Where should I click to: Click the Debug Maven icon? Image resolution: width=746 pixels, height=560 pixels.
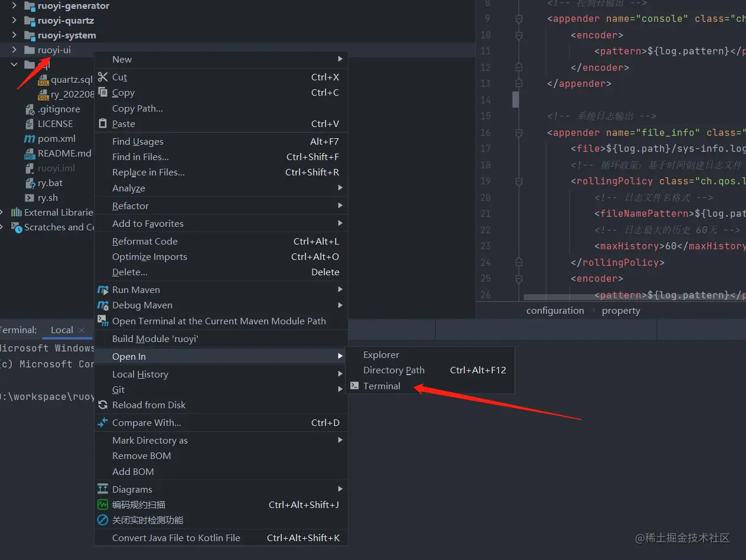point(103,305)
